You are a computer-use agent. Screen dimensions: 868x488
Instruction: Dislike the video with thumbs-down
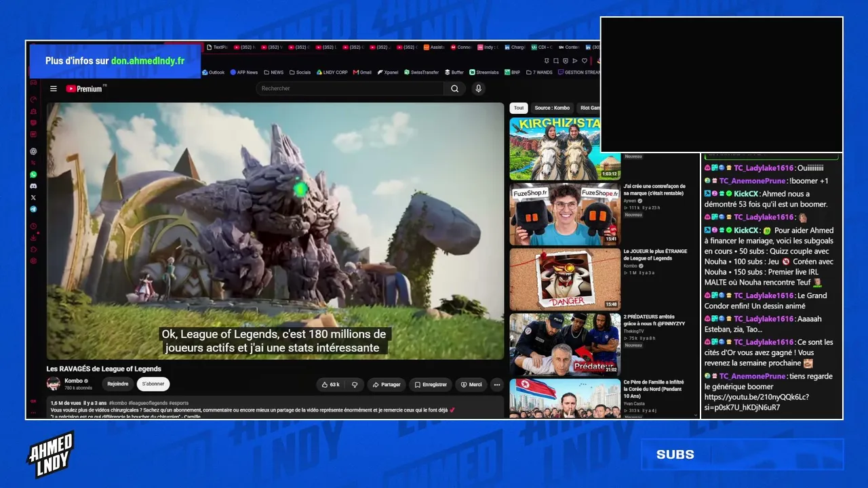pyautogui.click(x=355, y=384)
